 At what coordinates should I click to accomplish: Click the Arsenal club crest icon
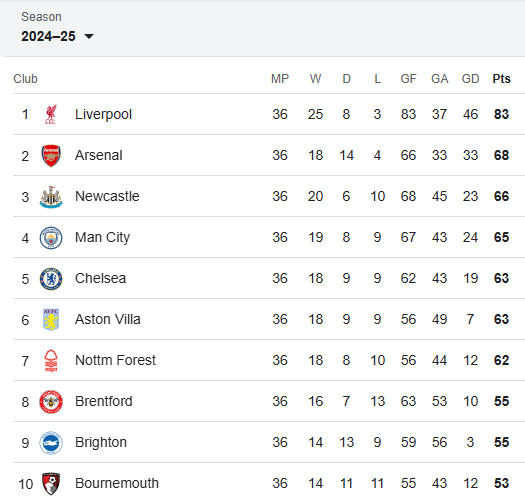click(x=51, y=155)
